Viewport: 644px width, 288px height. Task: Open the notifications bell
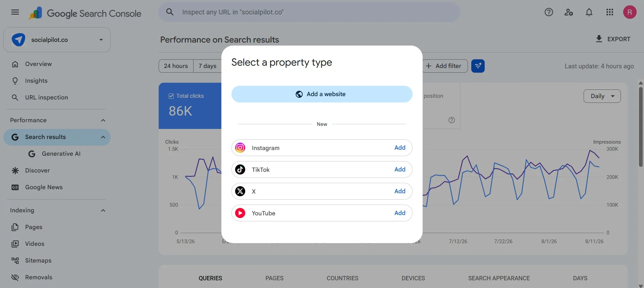[x=589, y=12]
